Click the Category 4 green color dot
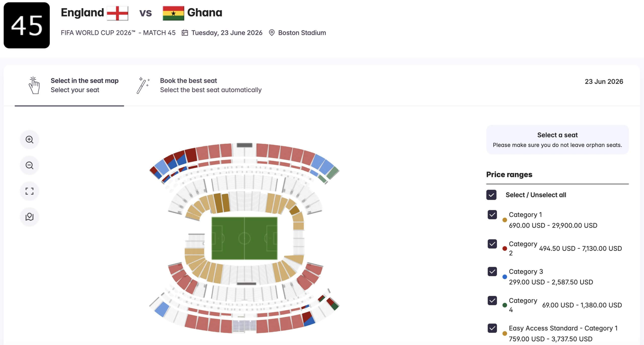Image resolution: width=644 pixels, height=345 pixels. [x=504, y=305]
